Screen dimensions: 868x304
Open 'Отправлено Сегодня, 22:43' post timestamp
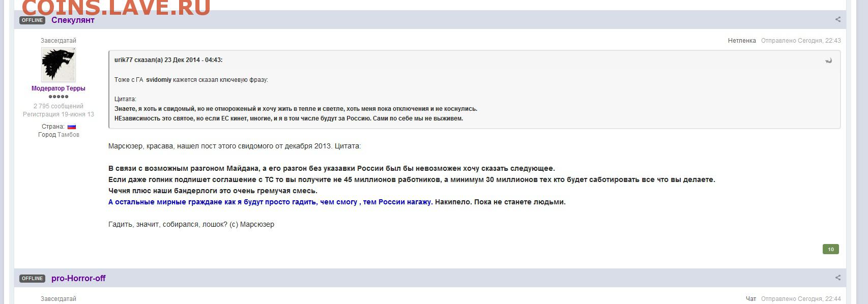[801, 41]
